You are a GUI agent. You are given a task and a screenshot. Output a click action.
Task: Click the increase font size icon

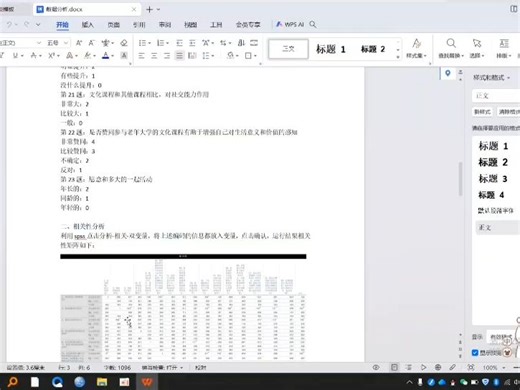point(79,43)
